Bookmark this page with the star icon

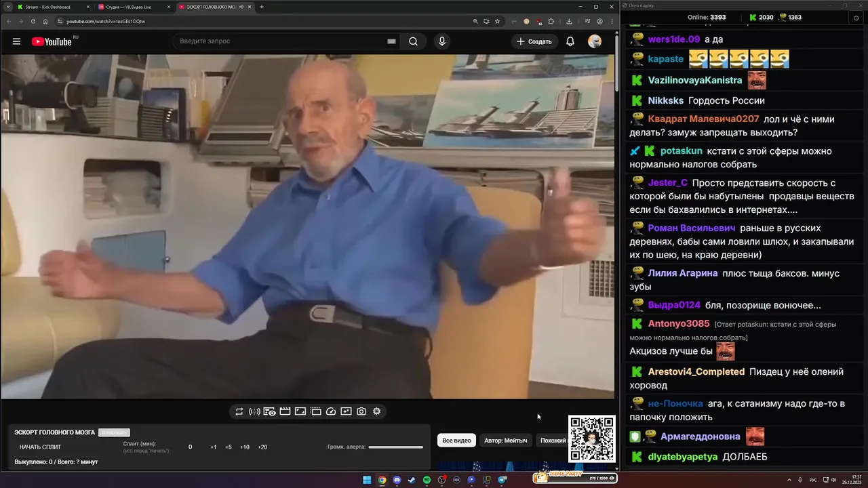coord(497,21)
